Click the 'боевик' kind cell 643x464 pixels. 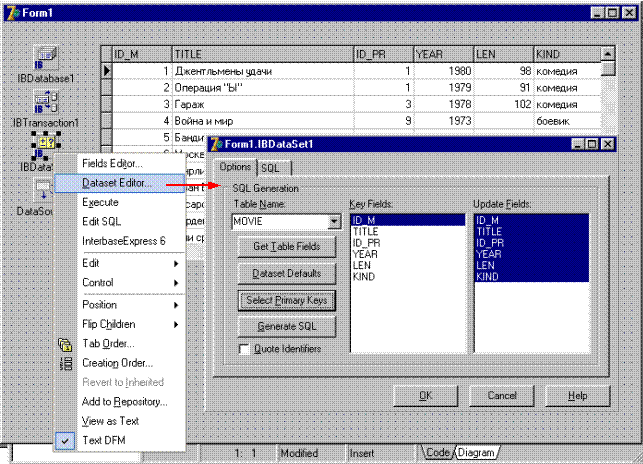[568, 121]
